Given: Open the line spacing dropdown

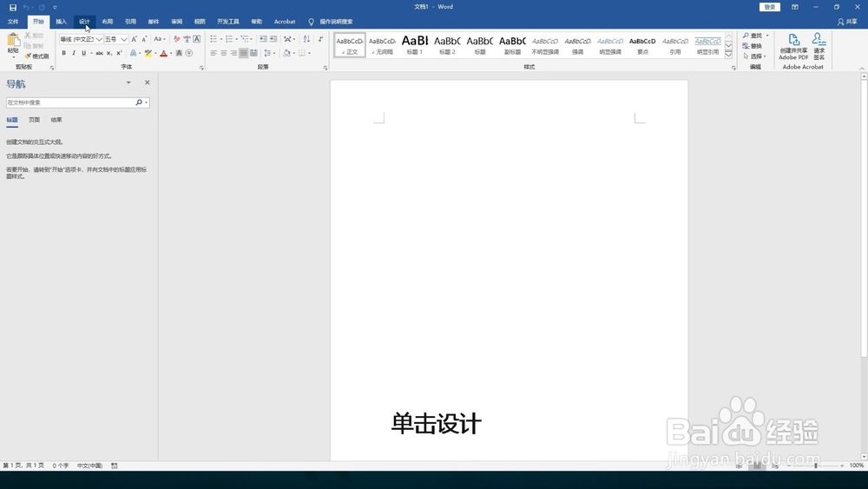Looking at the screenshot, I should tap(270, 53).
